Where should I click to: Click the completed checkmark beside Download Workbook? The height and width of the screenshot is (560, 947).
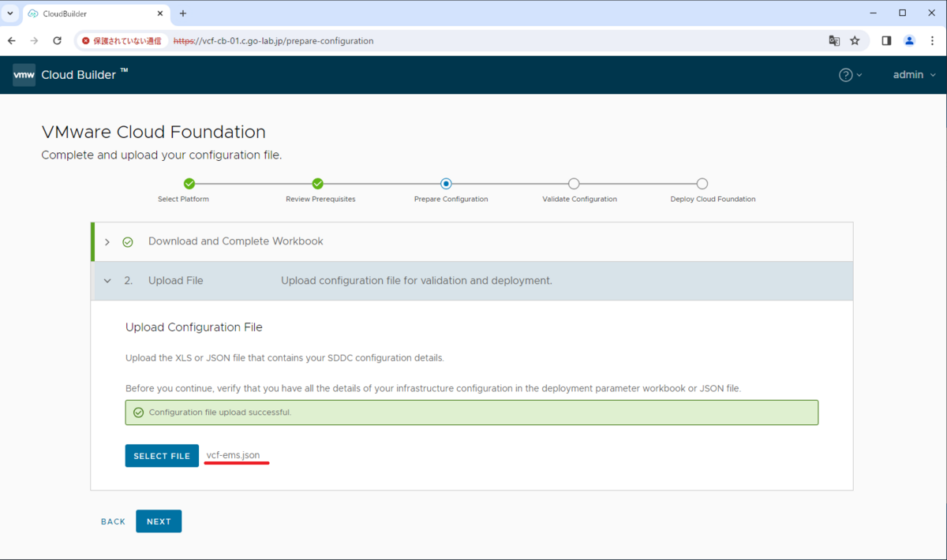point(128,242)
